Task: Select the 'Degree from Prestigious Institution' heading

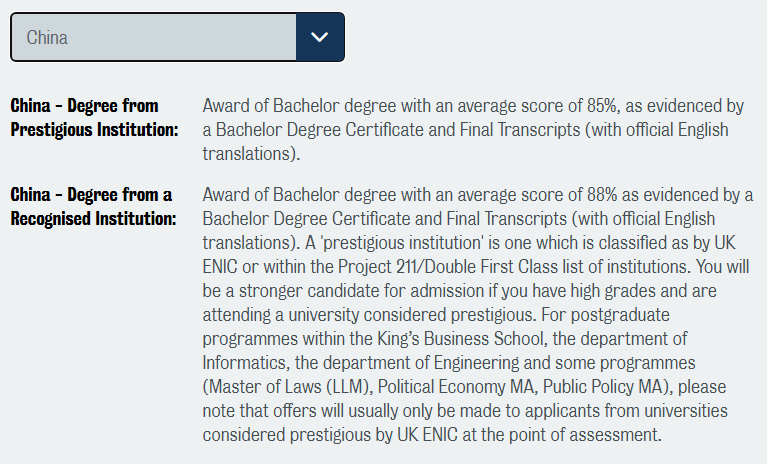Action: tap(94, 117)
